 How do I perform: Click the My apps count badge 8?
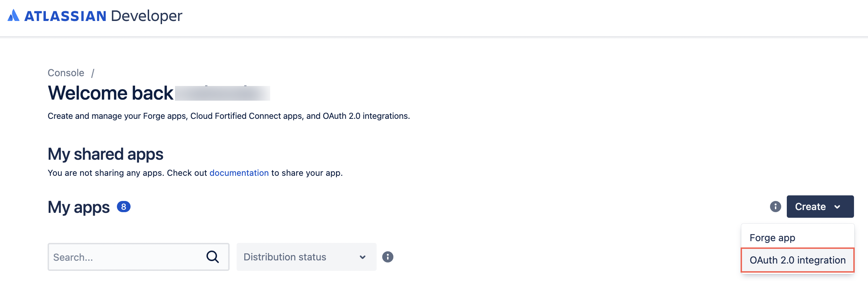pyautogui.click(x=124, y=207)
